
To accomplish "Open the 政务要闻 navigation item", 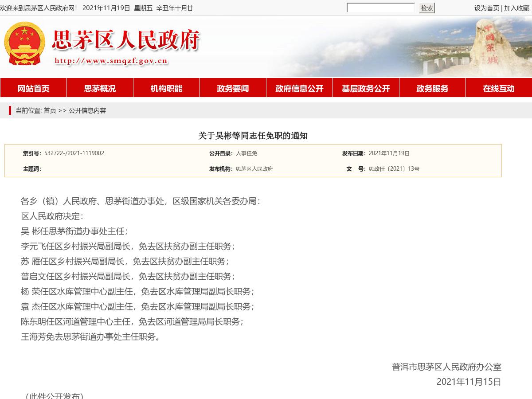I will 233,88.
